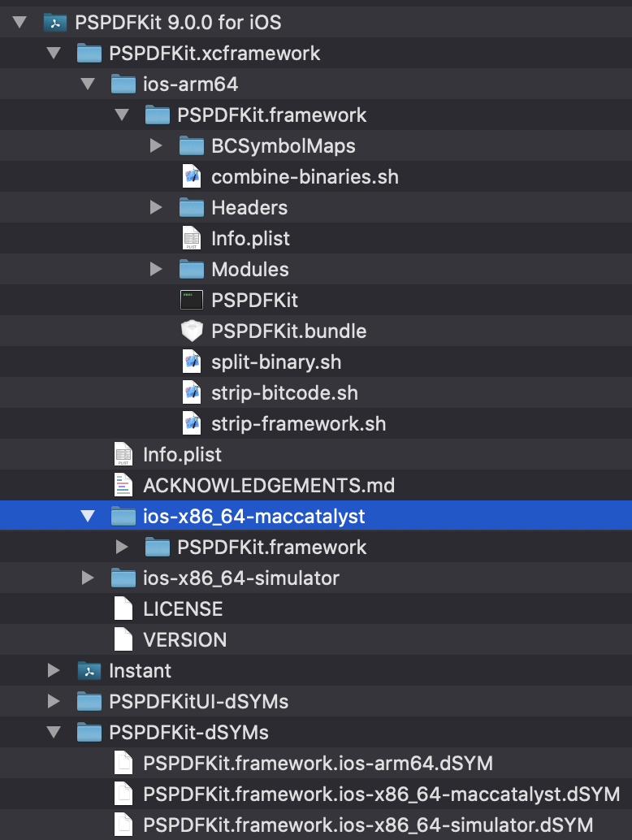This screenshot has width=632, height=840.
Task: Click the BCSymbolMaps folder icon
Action: pyautogui.click(x=191, y=145)
